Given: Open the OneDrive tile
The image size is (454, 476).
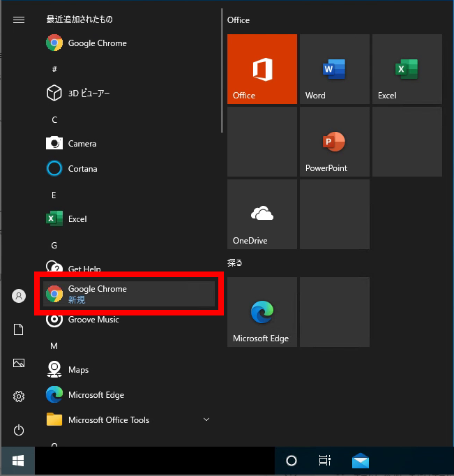Looking at the screenshot, I should coord(262,214).
